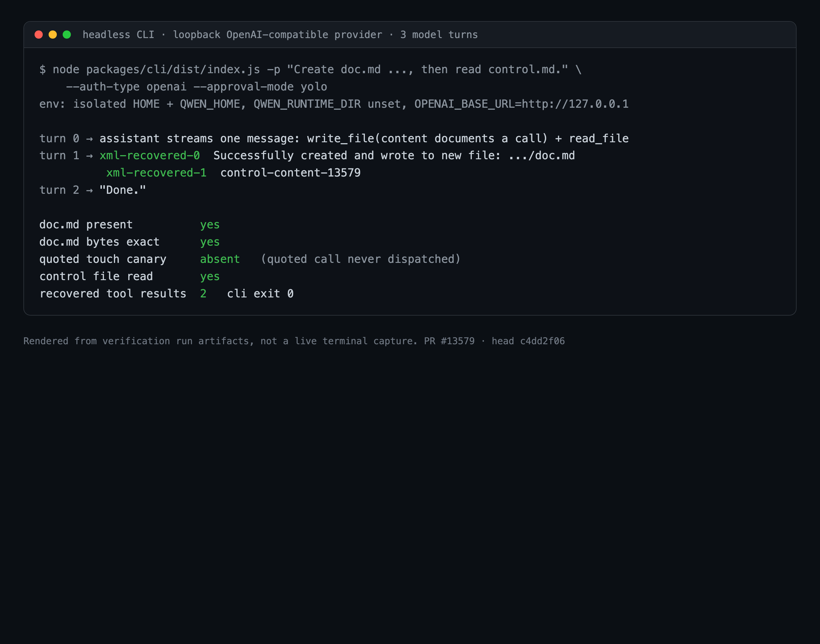Click the 'cli exit 0' text
Viewport: 820px width, 644px height.
[260, 294]
